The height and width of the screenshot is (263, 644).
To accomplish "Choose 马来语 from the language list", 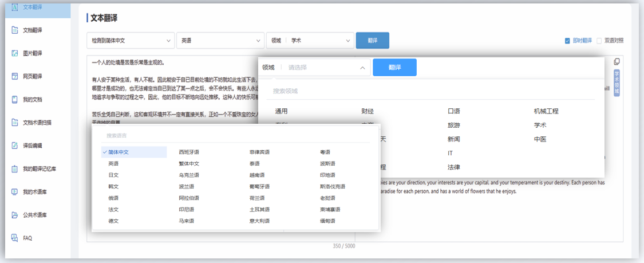I will click(187, 221).
